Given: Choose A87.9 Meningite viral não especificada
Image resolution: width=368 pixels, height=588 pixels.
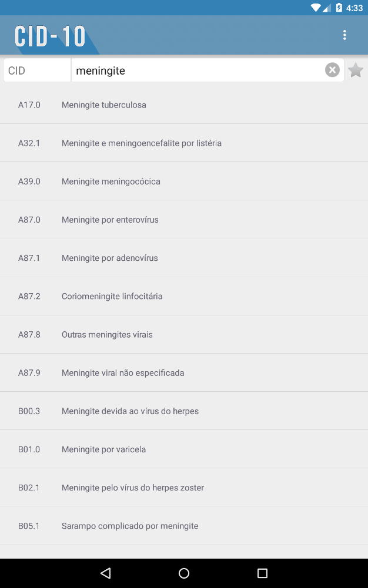Looking at the screenshot, I should (x=184, y=373).
